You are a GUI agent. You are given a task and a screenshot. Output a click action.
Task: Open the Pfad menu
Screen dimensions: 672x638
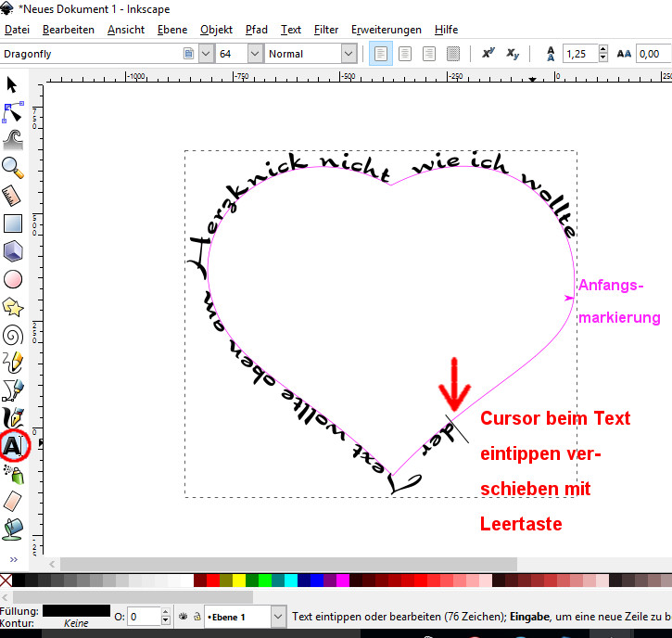pyautogui.click(x=256, y=30)
